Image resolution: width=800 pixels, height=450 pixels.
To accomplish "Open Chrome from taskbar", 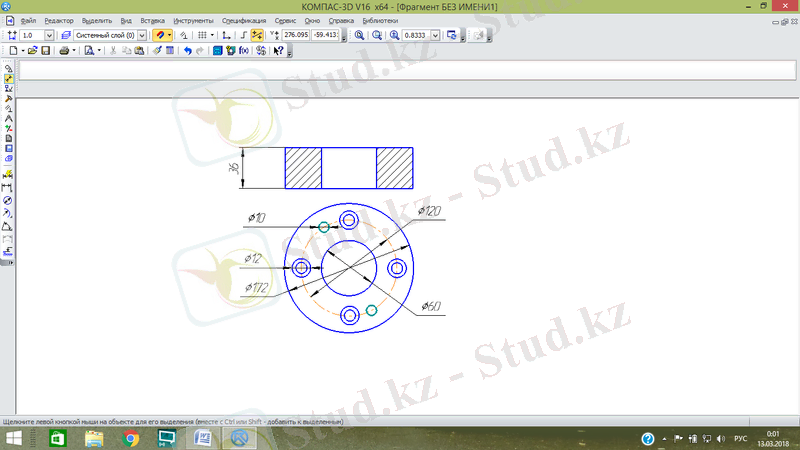I will pyautogui.click(x=131, y=438).
